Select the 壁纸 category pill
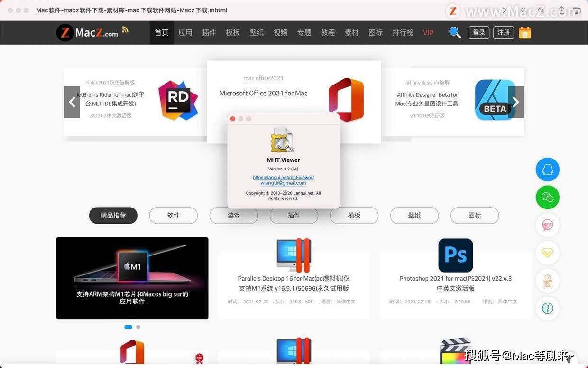 (414, 216)
